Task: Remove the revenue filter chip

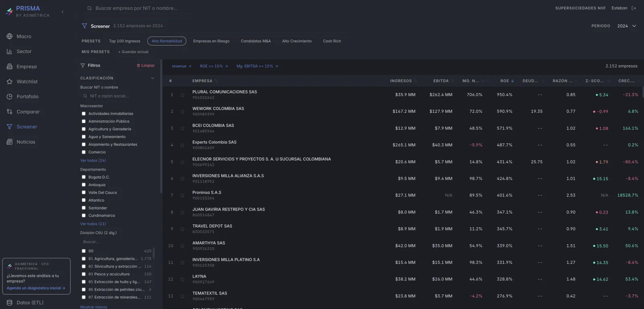Action: tap(190, 66)
